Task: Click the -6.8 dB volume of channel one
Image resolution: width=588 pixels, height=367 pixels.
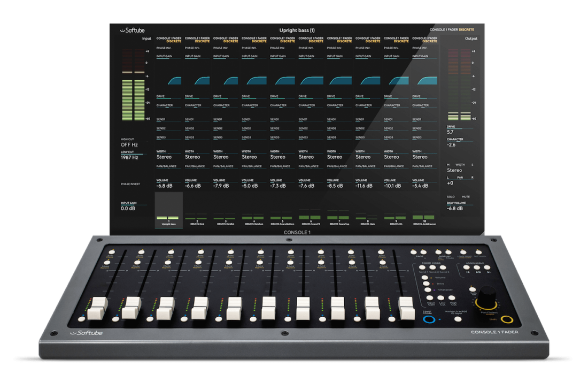Action: [164, 186]
